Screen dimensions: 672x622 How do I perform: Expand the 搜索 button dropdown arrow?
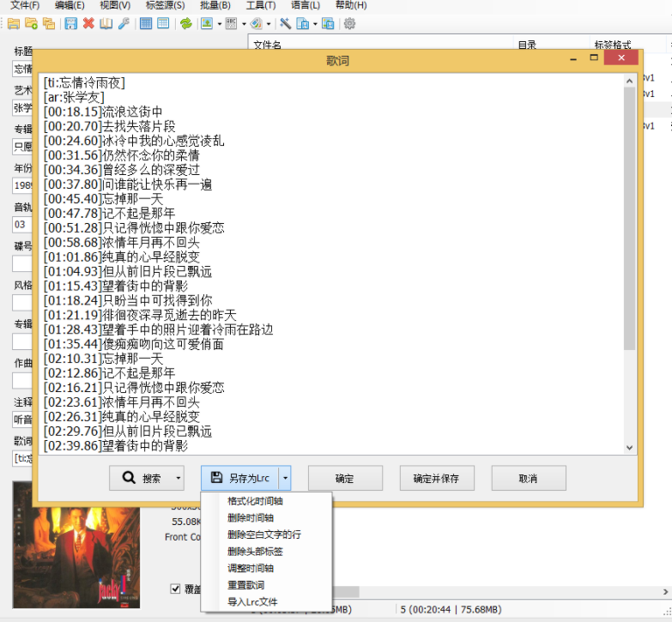point(178,478)
